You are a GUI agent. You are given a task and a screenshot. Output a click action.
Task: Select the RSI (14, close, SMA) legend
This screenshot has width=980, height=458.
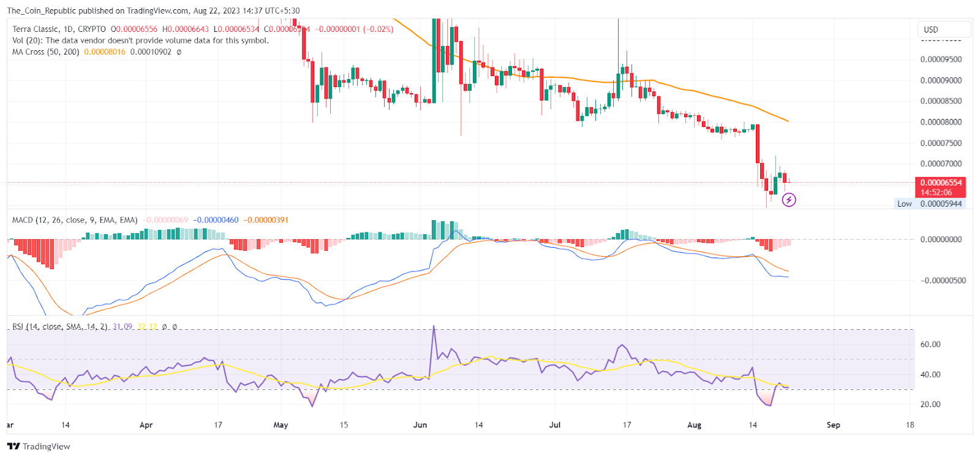60,327
